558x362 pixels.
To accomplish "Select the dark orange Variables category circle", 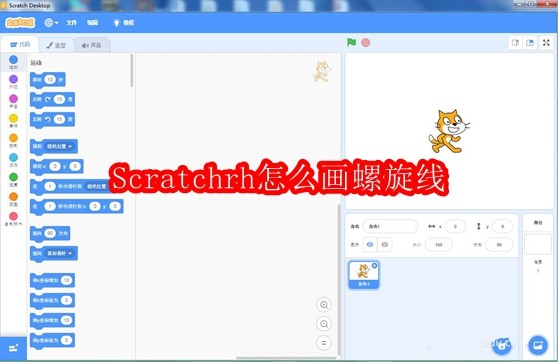I will [13, 196].
